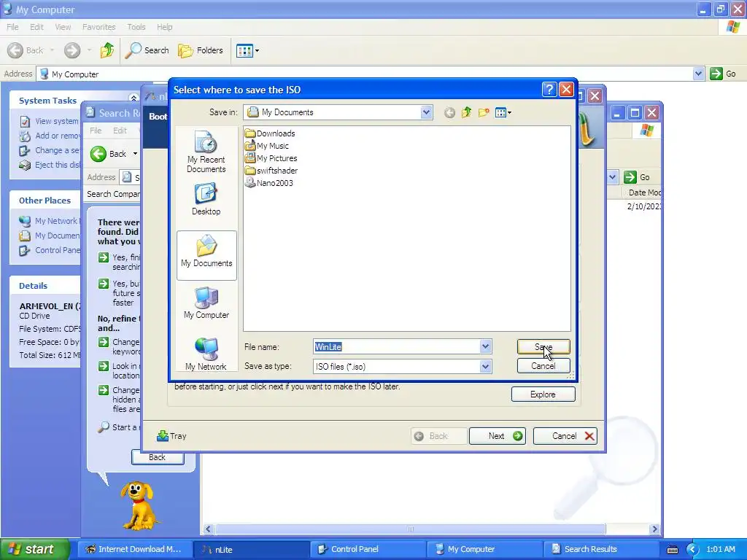
Task: Click the Save button in the ISO dialog
Action: click(x=543, y=346)
